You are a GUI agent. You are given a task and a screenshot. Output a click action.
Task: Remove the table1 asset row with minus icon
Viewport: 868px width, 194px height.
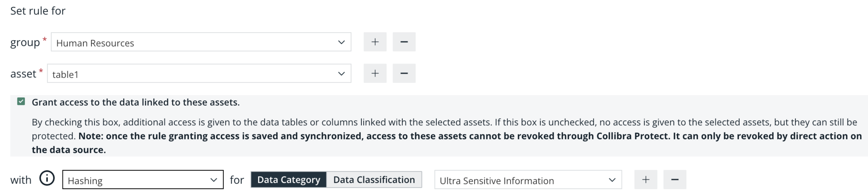(404, 73)
